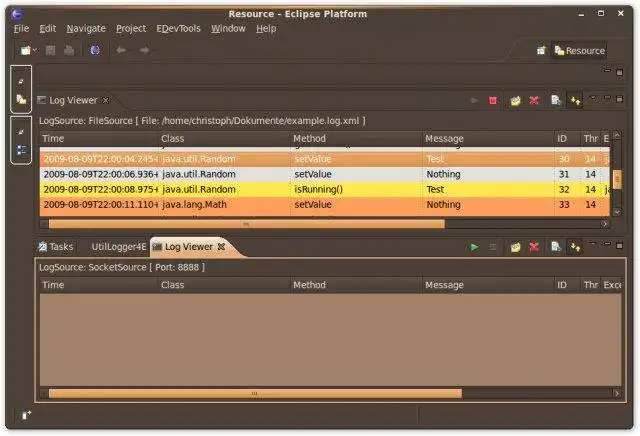640x436 pixels.
Task: Open view menu chevron of upper Log Viewer
Action: 593,98
